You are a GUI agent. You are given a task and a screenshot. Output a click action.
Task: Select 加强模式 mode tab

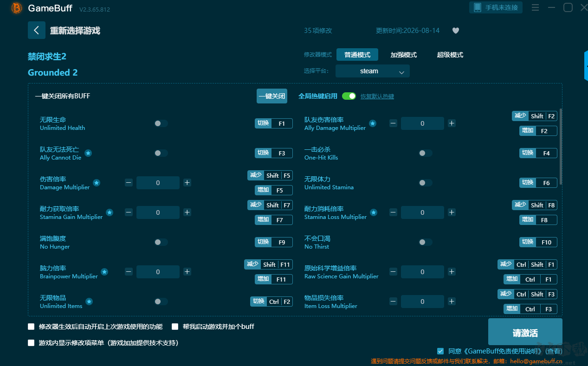point(404,55)
